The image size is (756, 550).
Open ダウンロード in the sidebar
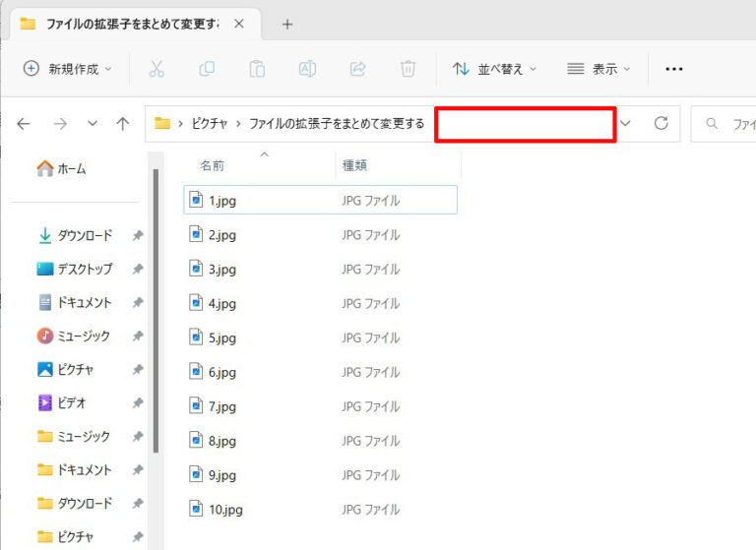[x=85, y=236]
